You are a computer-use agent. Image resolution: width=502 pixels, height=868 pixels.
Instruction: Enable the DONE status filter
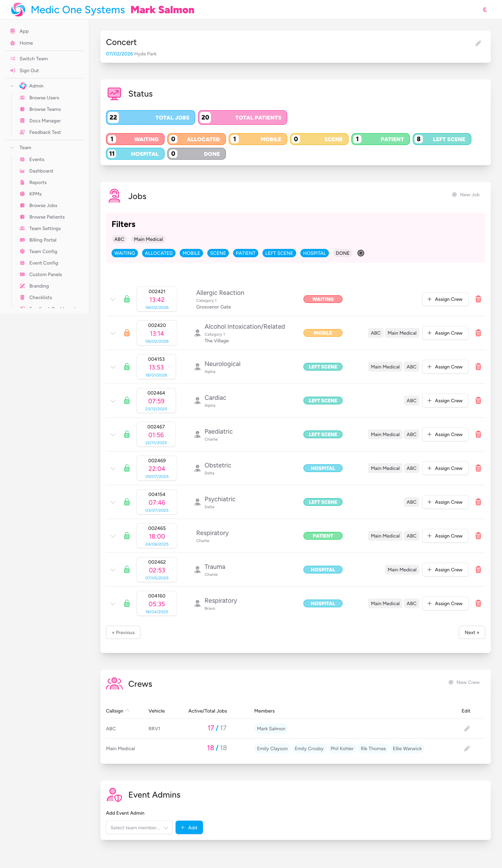343,253
